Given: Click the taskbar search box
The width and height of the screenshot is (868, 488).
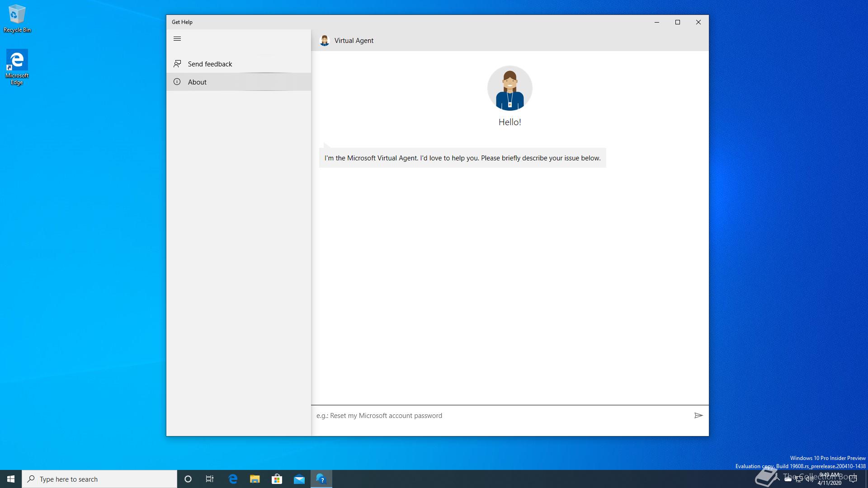Looking at the screenshot, I should [x=99, y=479].
